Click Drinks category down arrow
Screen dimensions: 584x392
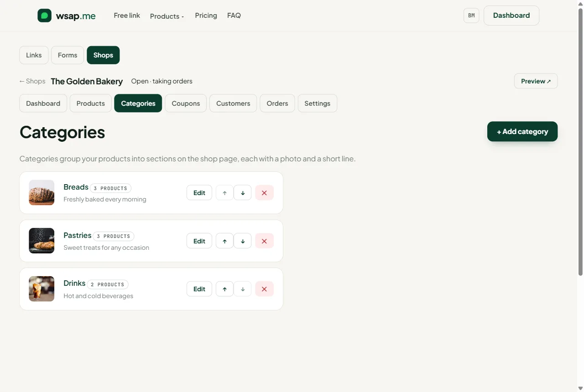(x=243, y=289)
